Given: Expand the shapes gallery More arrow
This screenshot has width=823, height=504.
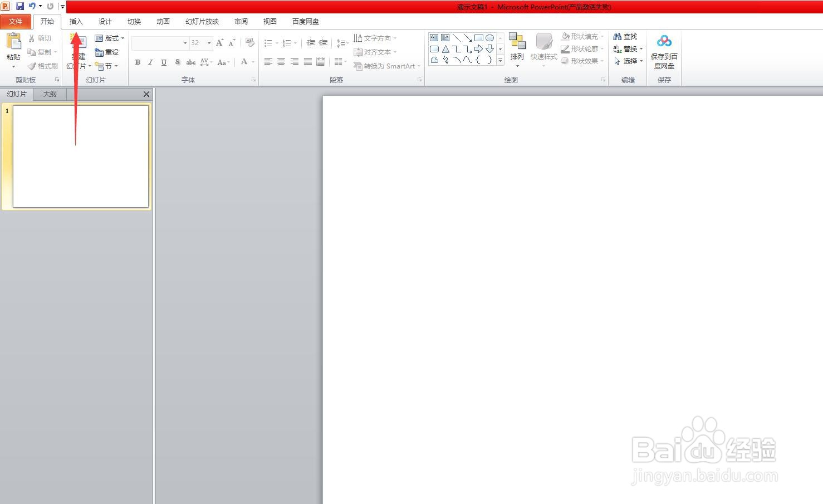Looking at the screenshot, I should [x=500, y=60].
